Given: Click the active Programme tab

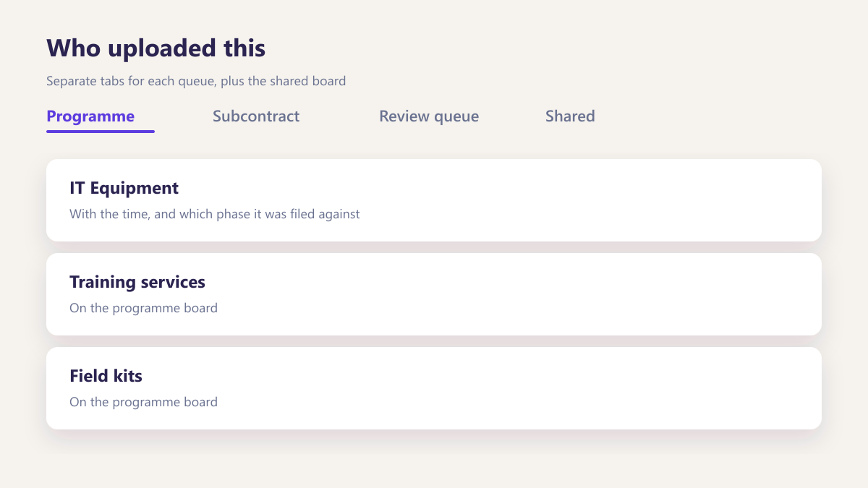Looking at the screenshot, I should coord(90,116).
